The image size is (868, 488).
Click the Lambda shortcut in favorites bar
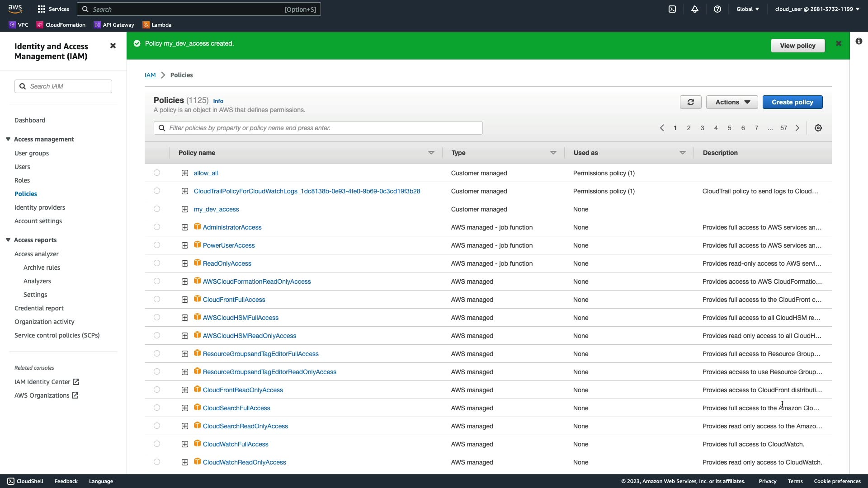tap(157, 25)
